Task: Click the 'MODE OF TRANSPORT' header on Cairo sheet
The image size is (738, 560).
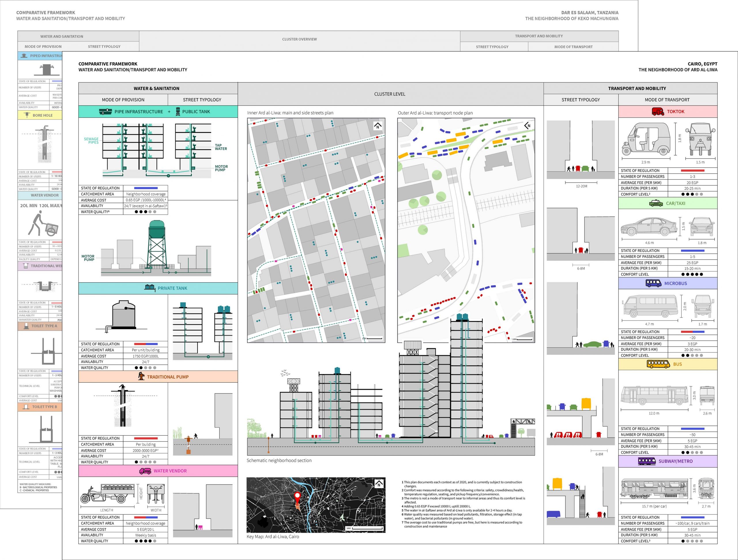Action: (x=668, y=100)
